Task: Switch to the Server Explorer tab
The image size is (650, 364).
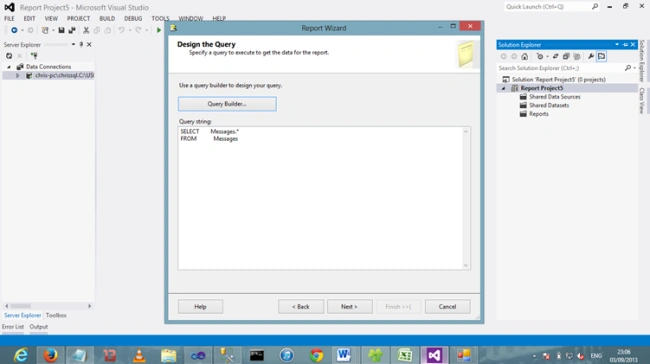Action: point(22,315)
